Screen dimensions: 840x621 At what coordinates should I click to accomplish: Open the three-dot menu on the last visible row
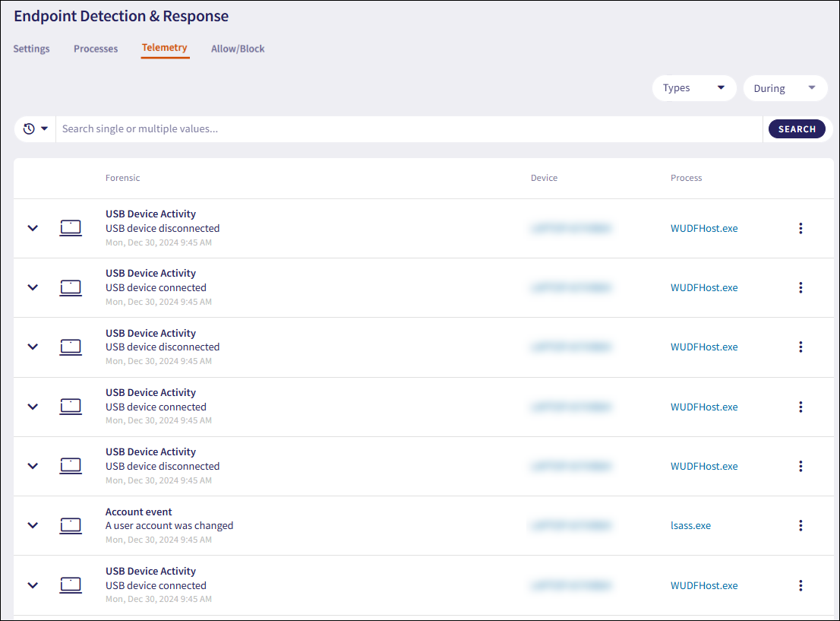801,585
